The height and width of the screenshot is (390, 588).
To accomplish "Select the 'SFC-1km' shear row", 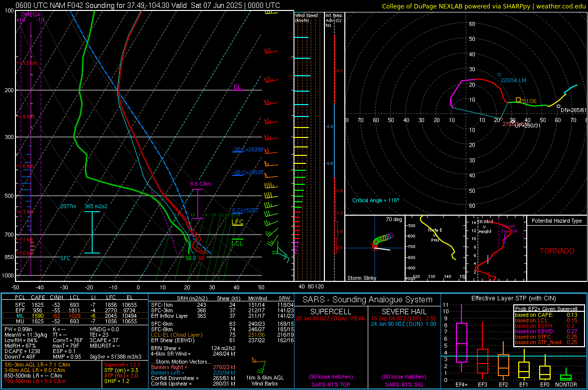I will coord(222,305).
